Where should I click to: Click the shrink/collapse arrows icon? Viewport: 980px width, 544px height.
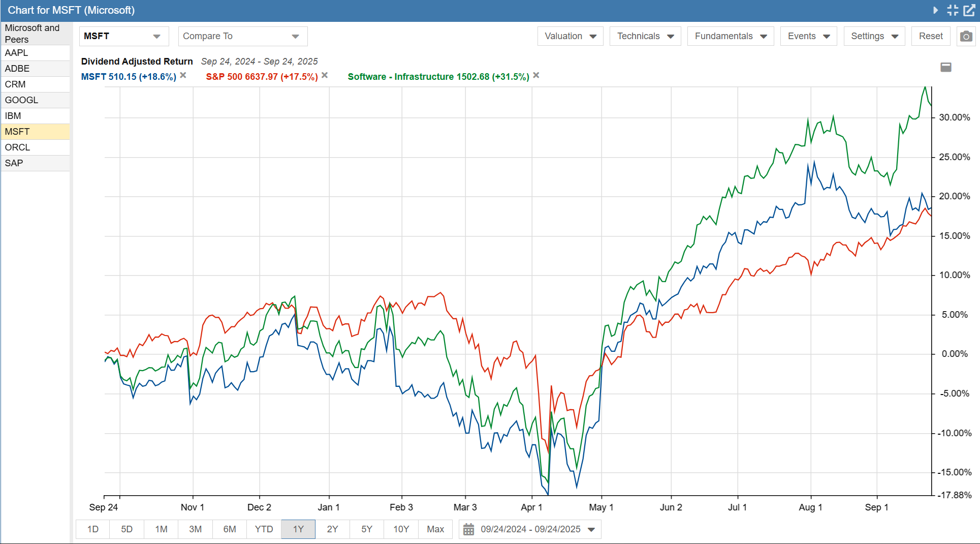click(x=953, y=10)
